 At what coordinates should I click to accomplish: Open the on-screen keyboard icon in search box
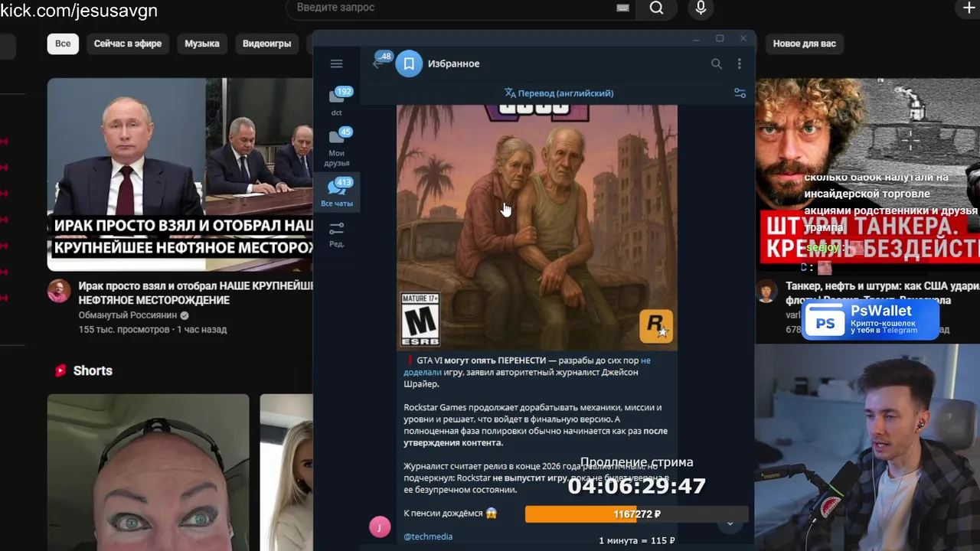(x=622, y=8)
